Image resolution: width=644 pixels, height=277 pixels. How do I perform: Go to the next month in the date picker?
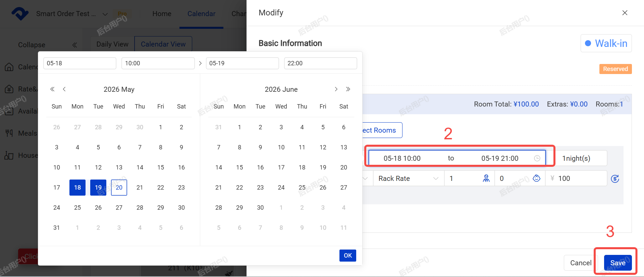[336, 89]
